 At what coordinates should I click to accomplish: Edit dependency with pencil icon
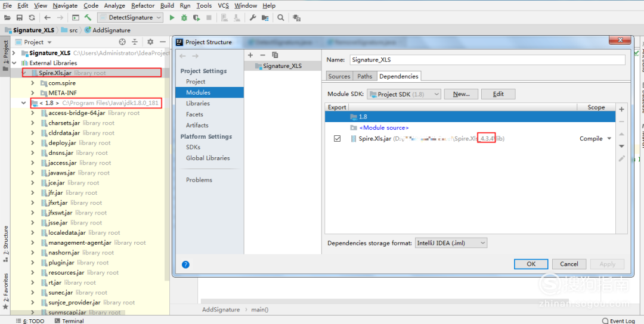click(621, 158)
